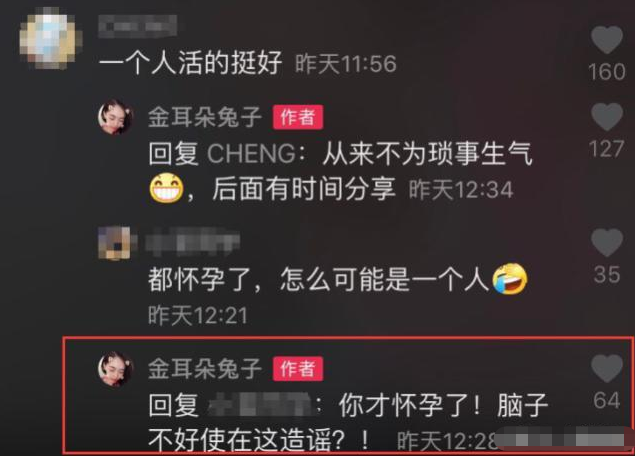Open the pixelated avatar of the top commenter

49,38
